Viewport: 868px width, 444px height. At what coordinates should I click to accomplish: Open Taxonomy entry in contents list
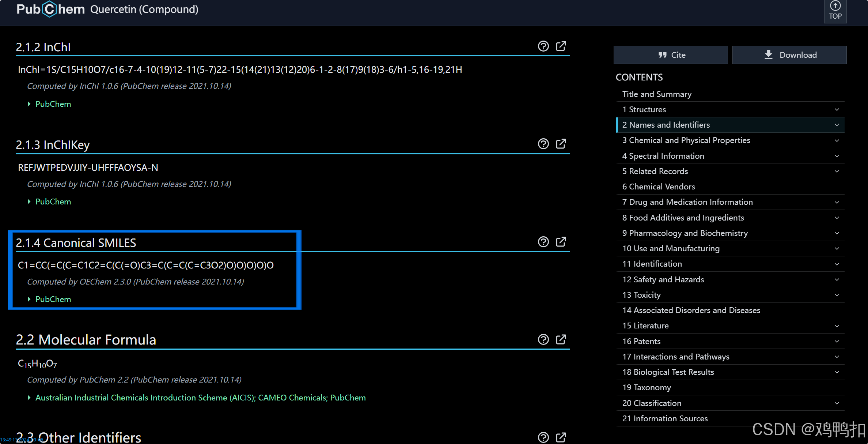pos(646,387)
